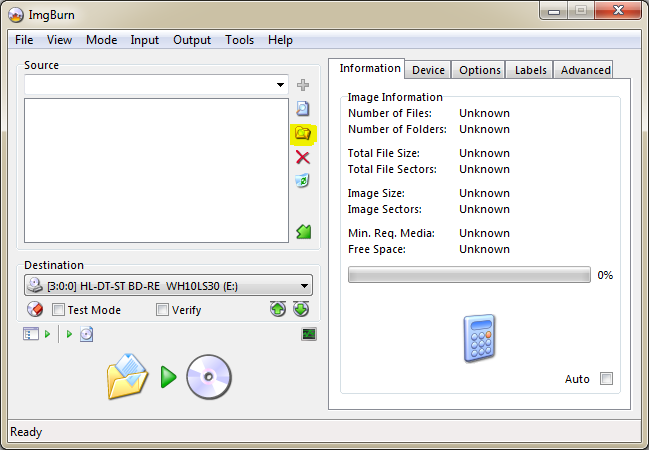The height and width of the screenshot is (450, 649).
Task: Click the large disc icon
Action: tap(209, 377)
